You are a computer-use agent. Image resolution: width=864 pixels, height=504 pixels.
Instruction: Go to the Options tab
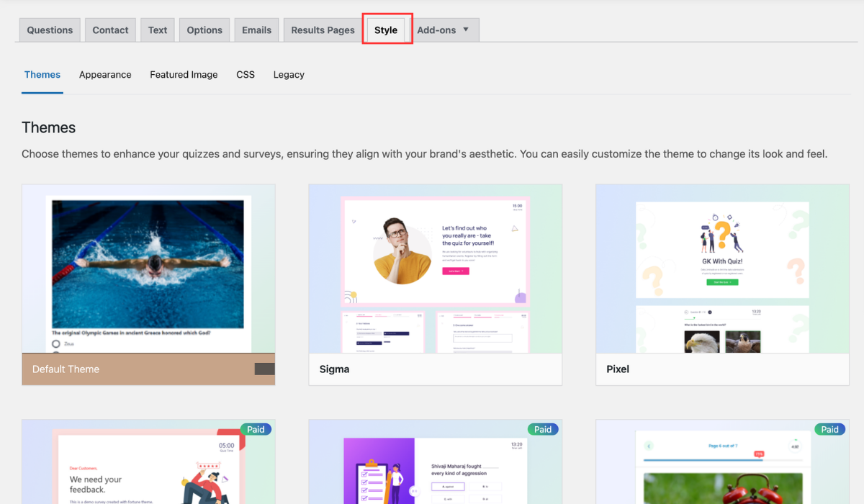(x=204, y=30)
